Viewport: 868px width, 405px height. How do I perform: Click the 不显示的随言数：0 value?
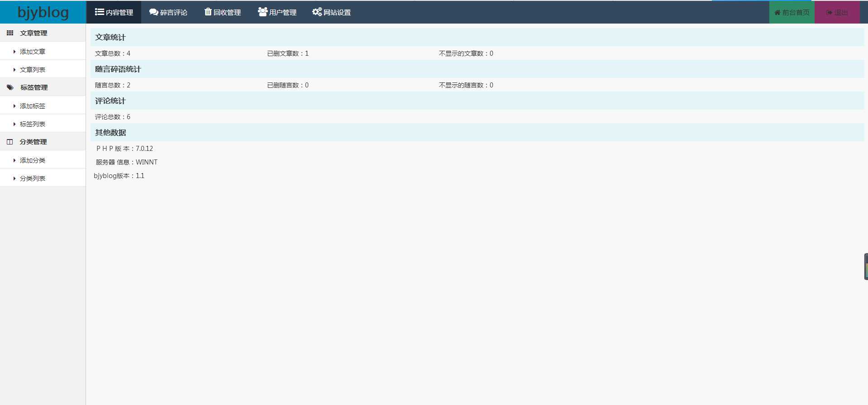[466, 85]
